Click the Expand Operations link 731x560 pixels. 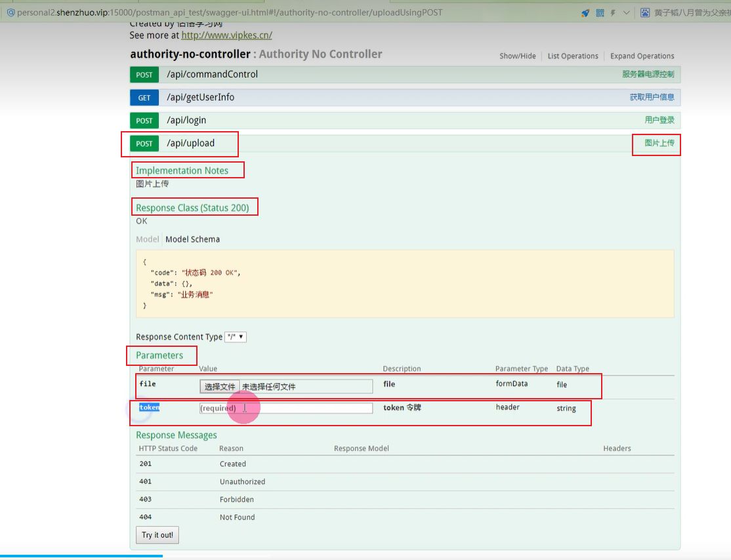coord(642,56)
